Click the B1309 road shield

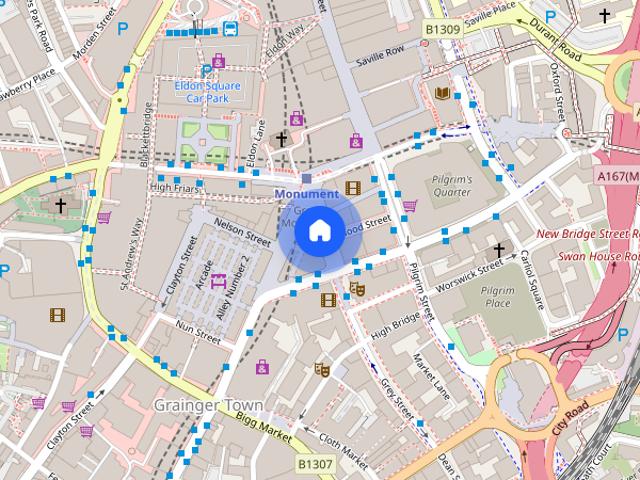[443, 29]
